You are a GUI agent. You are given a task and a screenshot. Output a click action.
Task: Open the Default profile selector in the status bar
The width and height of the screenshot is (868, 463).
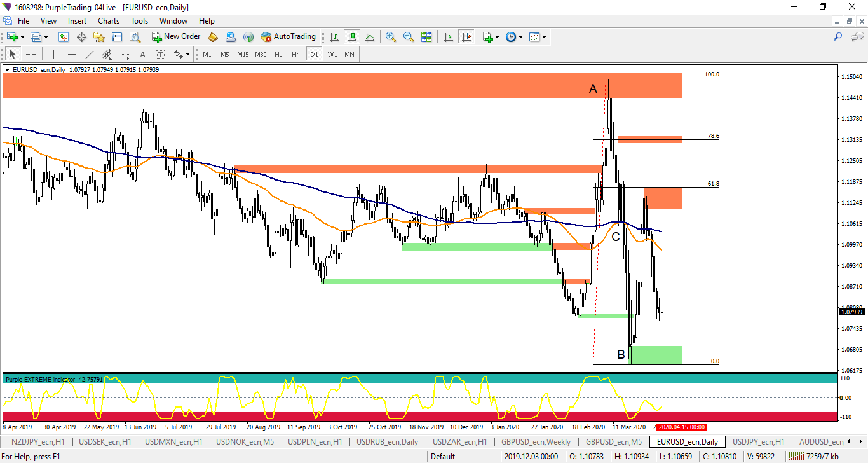click(x=443, y=456)
